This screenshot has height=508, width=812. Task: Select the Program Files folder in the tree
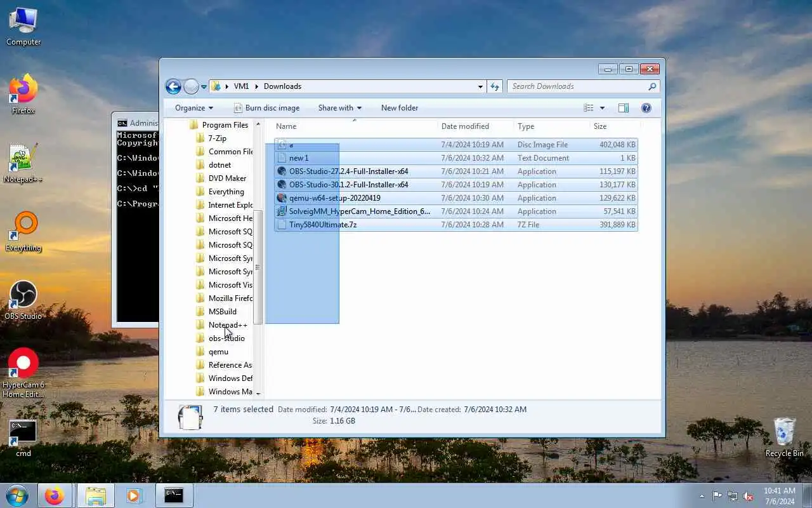pos(219,125)
